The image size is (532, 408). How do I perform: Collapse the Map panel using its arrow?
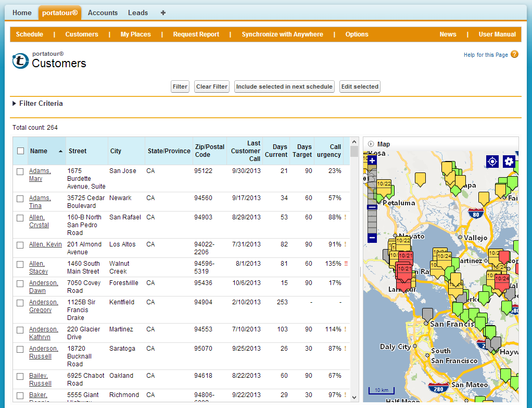coord(371,144)
